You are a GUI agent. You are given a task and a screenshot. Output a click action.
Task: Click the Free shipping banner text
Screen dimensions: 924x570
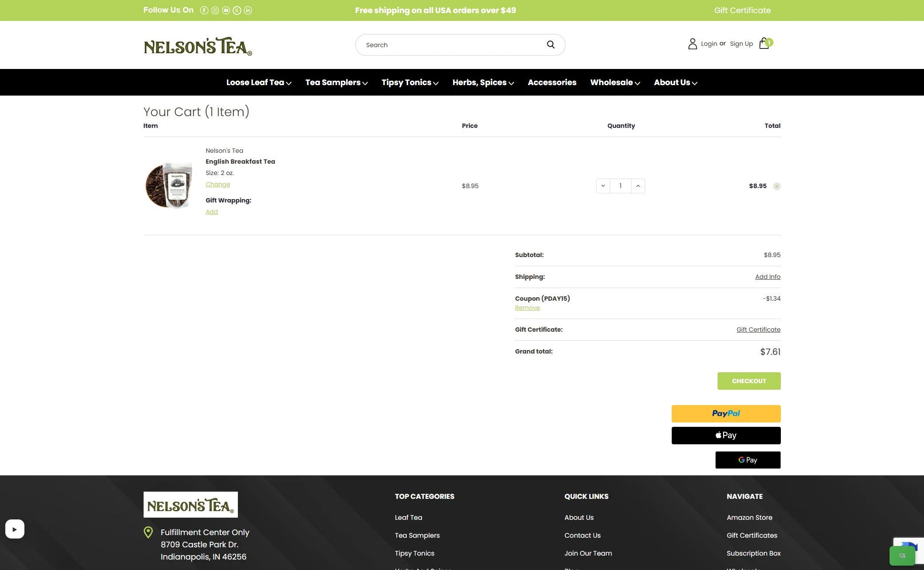pos(436,10)
